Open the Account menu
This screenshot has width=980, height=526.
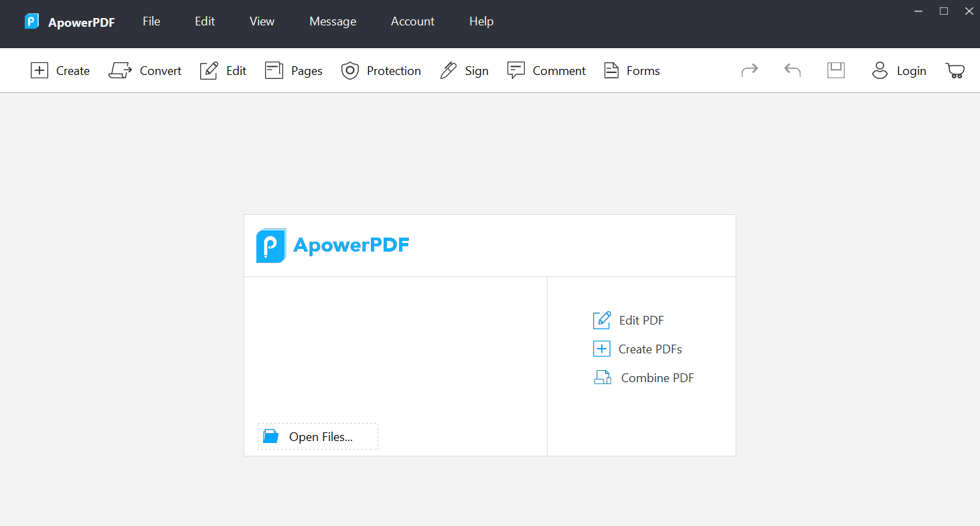point(412,21)
